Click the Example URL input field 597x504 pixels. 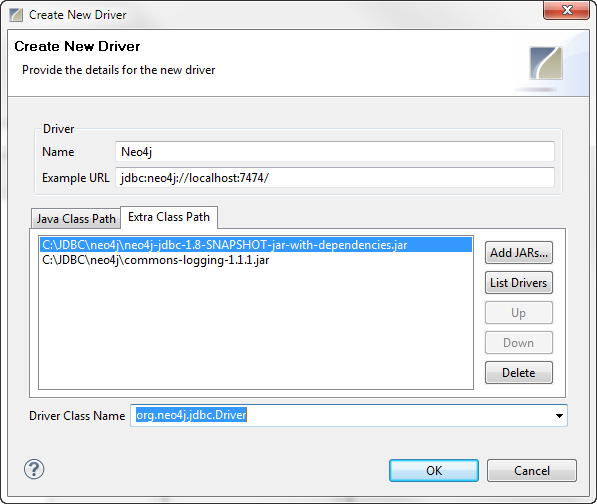(335, 177)
